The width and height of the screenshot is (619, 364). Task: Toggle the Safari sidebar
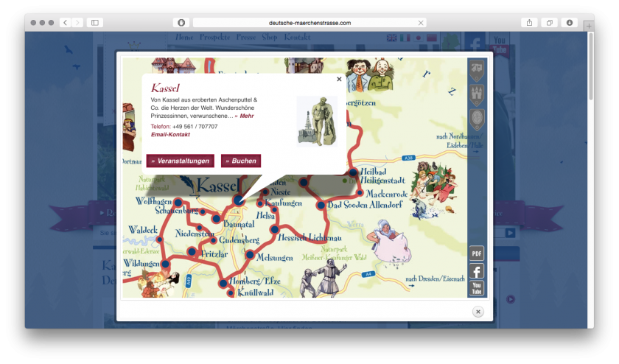(x=95, y=23)
